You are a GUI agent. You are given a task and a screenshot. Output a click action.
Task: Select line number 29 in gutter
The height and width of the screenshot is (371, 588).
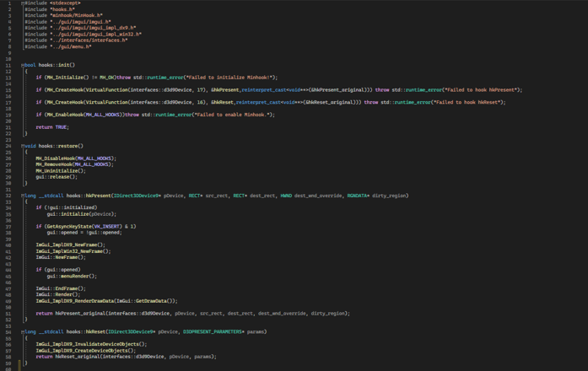pos(8,177)
